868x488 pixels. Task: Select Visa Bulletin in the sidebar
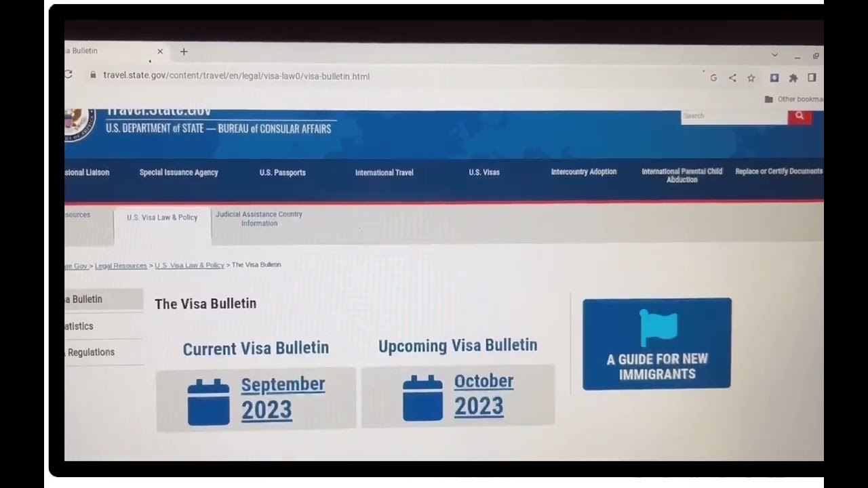coord(104,300)
